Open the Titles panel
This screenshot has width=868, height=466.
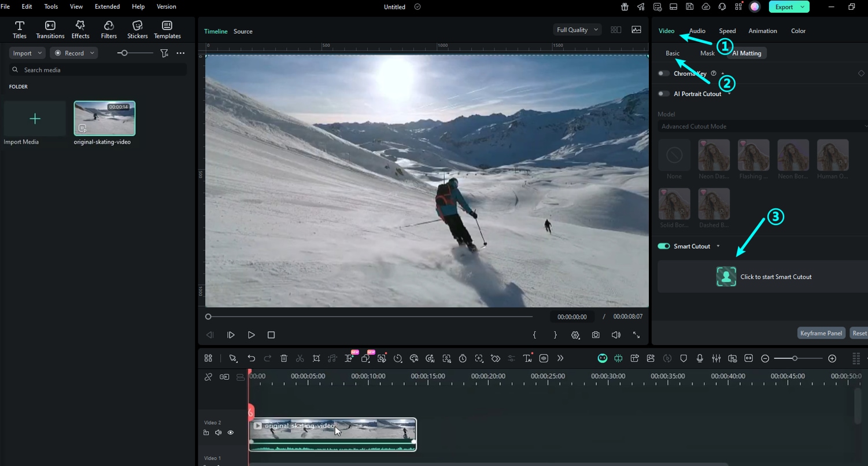(x=20, y=30)
